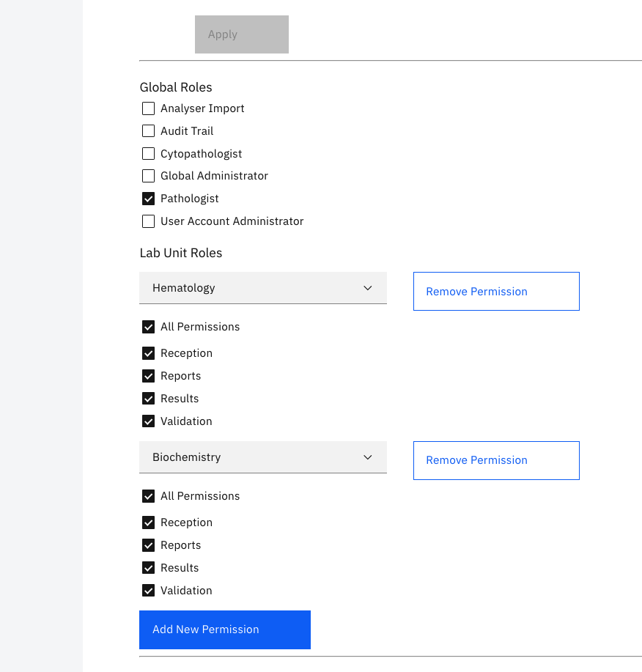The height and width of the screenshot is (672, 642).
Task: Remove Permission for the Hematology unit
Action: (496, 291)
